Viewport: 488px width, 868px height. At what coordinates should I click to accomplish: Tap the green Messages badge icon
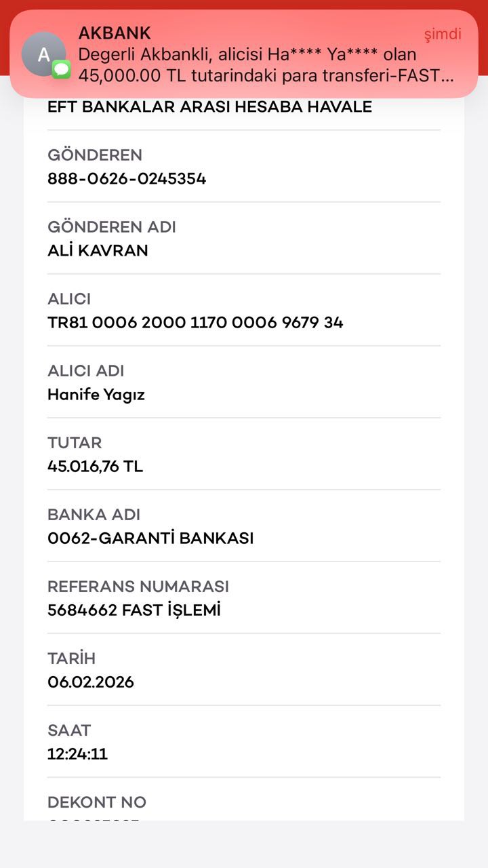pos(62,69)
